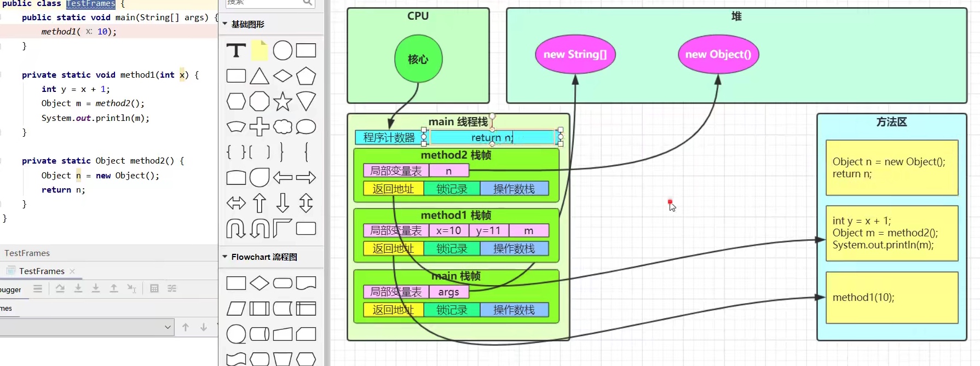
Task: Click 返回地址 in method2 栈帧
Action: [393, 189]
